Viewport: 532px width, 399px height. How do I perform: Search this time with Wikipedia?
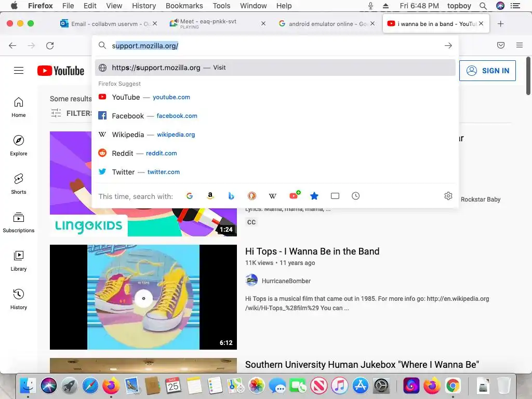(272, 196)
